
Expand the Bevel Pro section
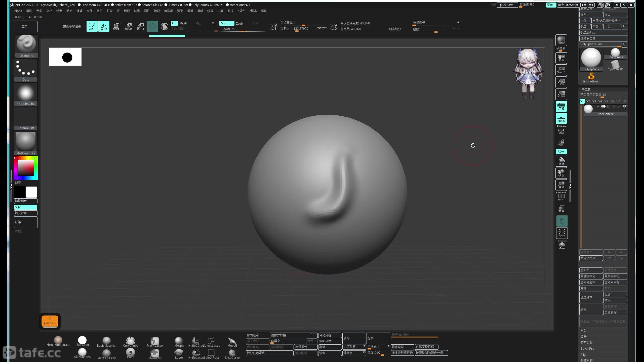(x=587, y=348)
